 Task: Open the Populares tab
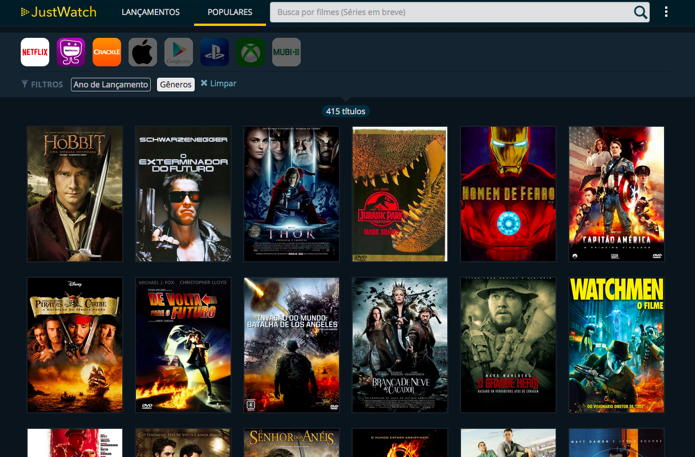(230, 12)
